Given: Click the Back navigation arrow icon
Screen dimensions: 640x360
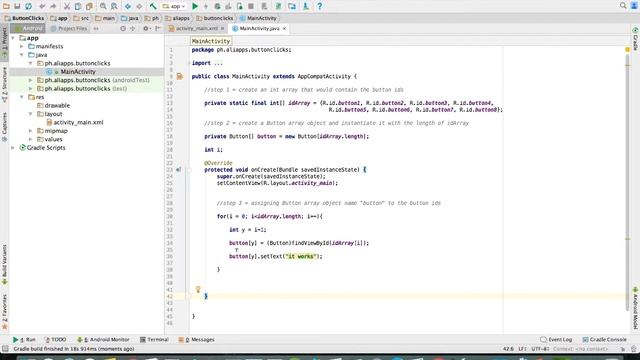Looking at the screenshot, I should tap(128, 6).
